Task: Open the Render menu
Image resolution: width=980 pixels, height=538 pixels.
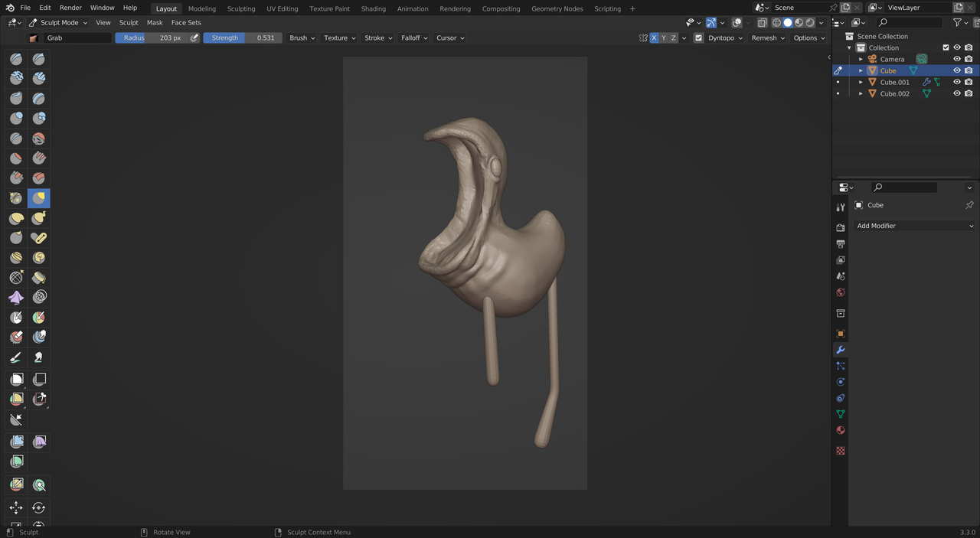Action: [70, 8]
